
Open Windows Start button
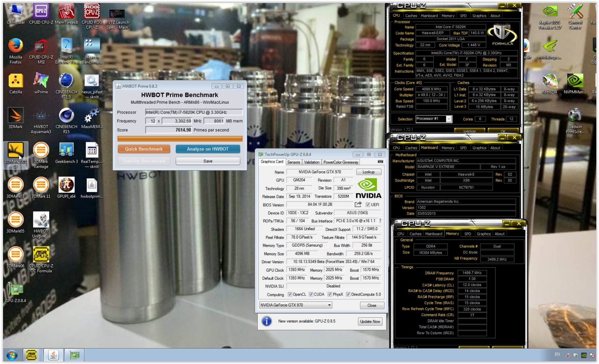click(12, 355)
